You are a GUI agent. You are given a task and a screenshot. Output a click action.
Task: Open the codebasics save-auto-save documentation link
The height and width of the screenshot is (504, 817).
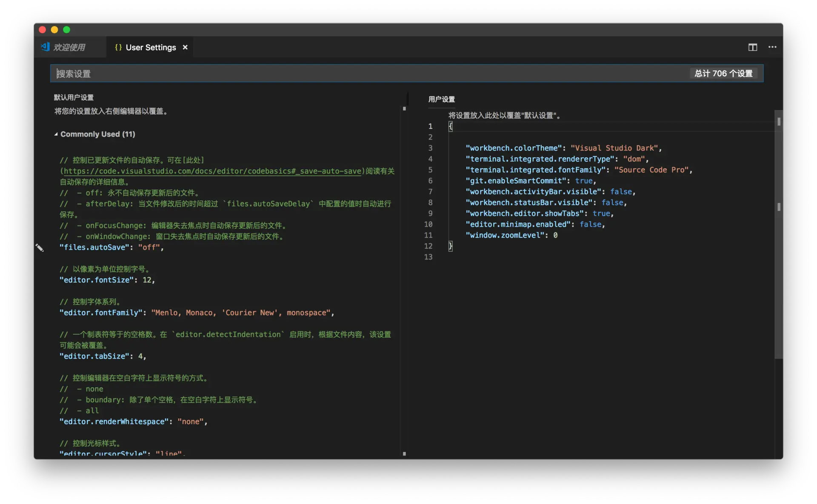tap(213, 171)
